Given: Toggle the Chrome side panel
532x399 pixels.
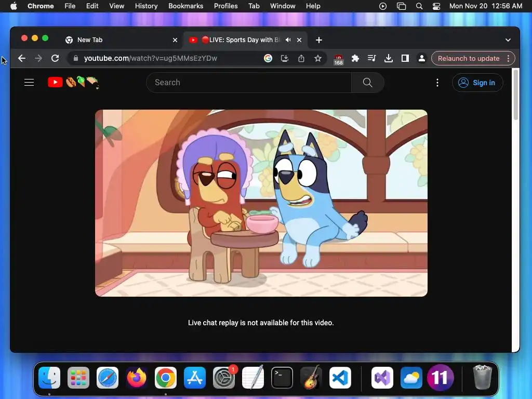Looking at the screenshot, I should point(405,58).
